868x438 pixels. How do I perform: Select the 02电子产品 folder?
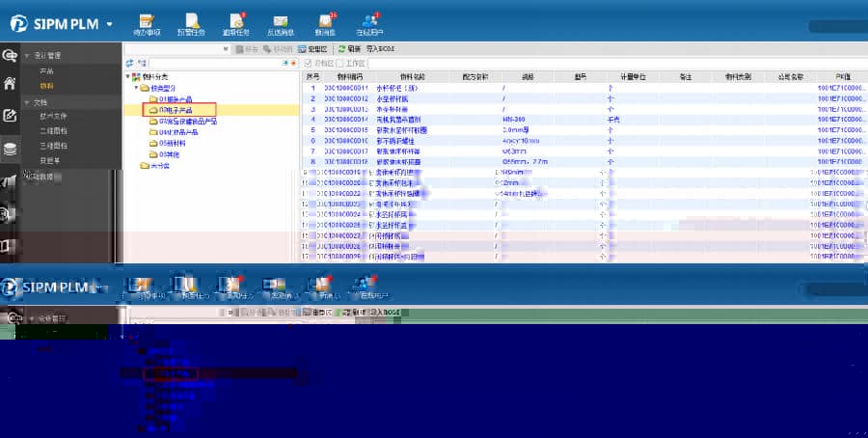point(171,110)
